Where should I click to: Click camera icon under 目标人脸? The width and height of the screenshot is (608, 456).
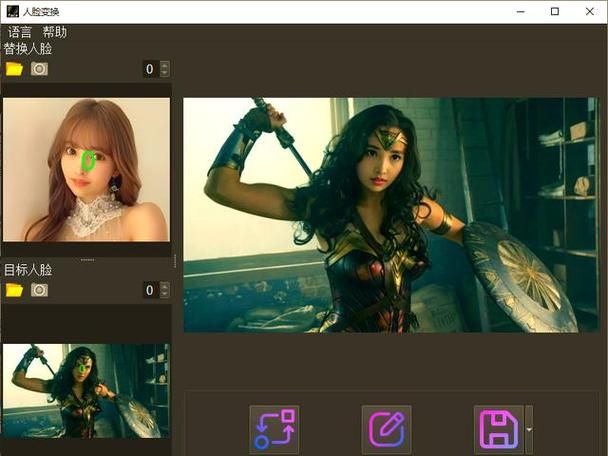tap(39, 290)
